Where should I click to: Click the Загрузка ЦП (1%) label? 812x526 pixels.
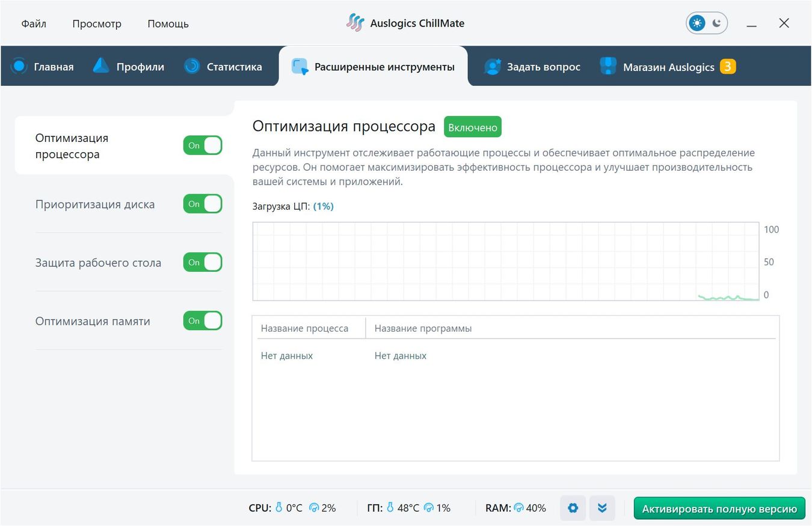point(293,206)
